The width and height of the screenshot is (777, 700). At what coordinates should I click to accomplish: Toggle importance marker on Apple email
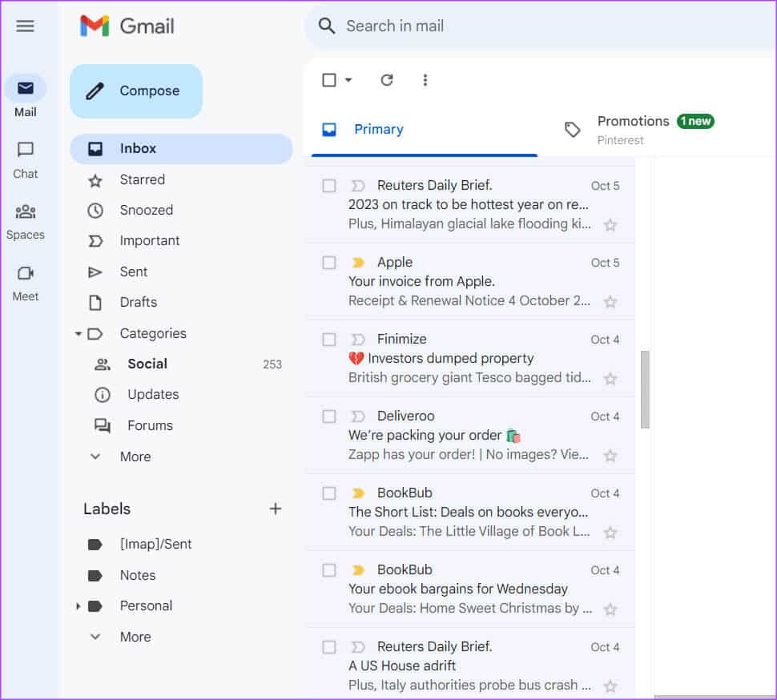tap(358, 262)
